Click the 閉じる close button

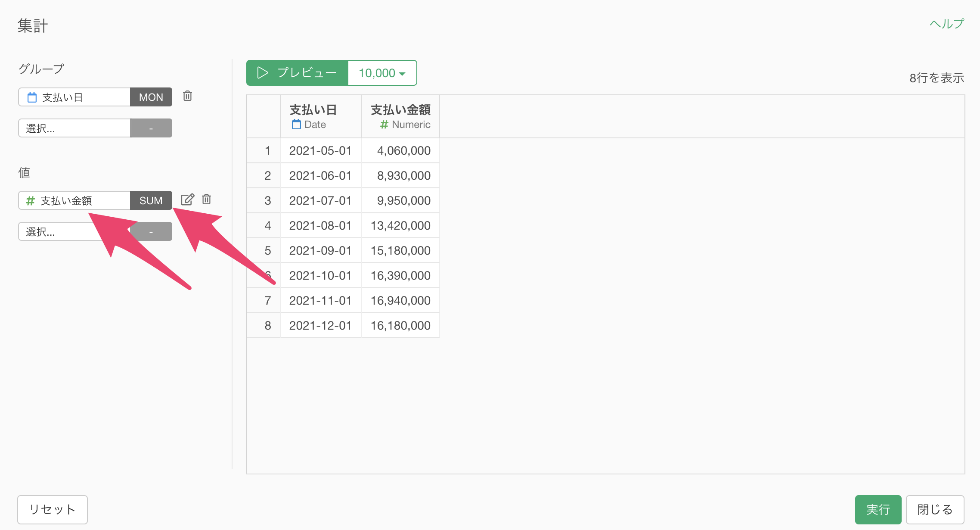point(935,509)
